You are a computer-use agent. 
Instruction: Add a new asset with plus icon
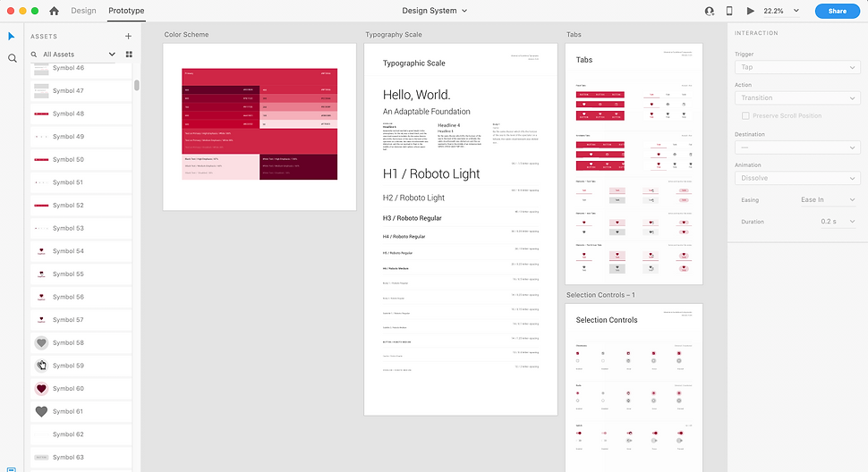coord(129,37)
